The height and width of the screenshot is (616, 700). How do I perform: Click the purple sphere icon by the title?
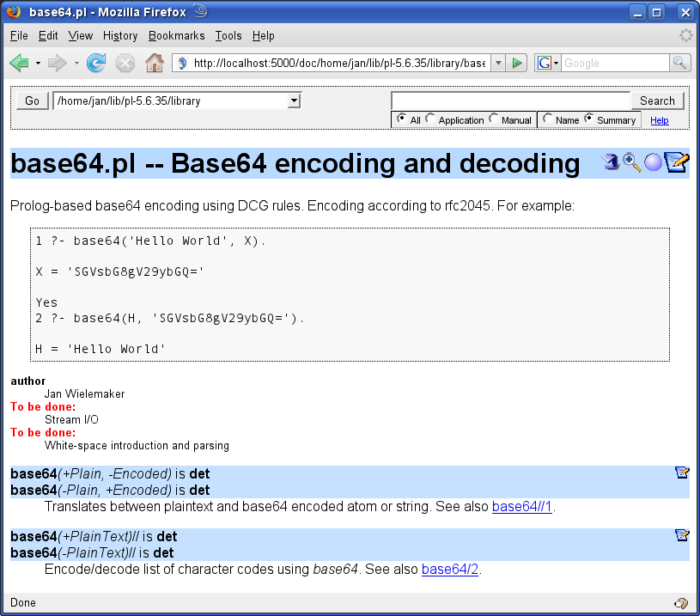point(653,162)
